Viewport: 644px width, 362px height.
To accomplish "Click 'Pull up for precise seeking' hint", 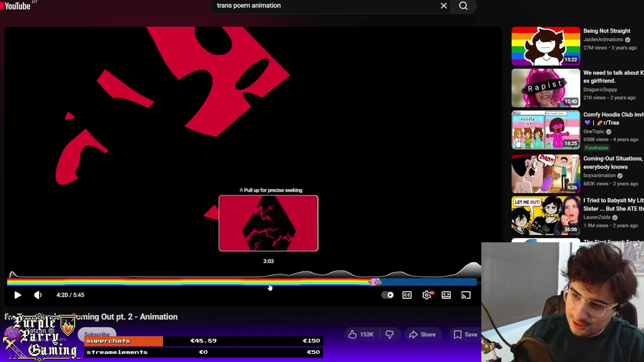I will click(x=271, y=190).
